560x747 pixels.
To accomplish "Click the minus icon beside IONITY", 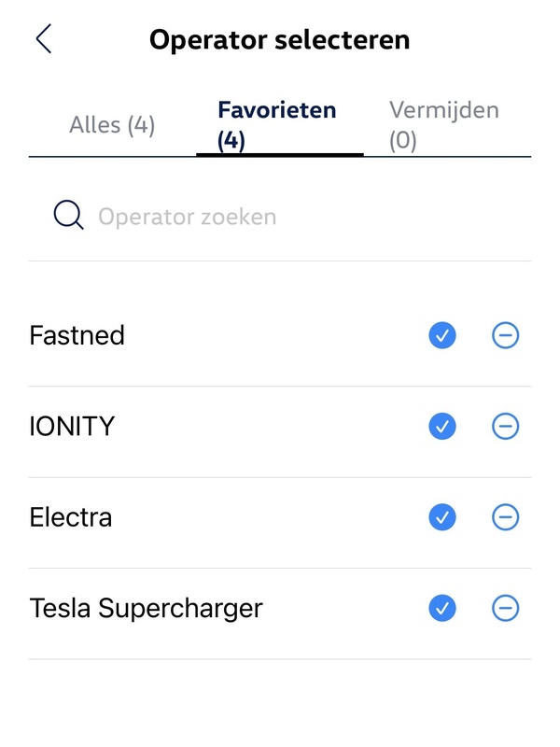I will (x=503, y=426).
